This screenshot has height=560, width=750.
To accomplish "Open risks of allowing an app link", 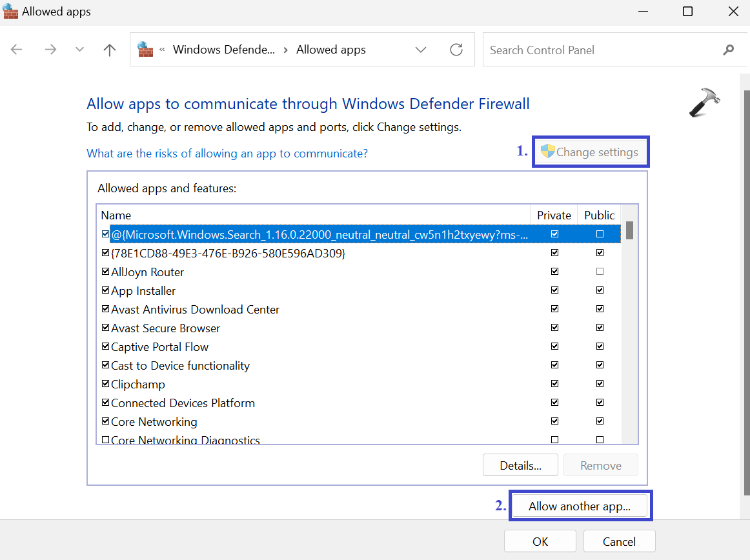I will click(x=227, y=153).
